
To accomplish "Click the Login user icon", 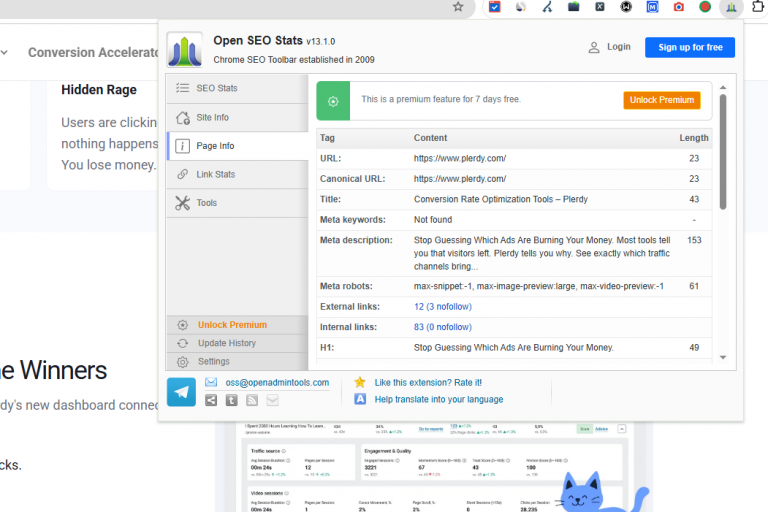I will (x=594, y=47).
